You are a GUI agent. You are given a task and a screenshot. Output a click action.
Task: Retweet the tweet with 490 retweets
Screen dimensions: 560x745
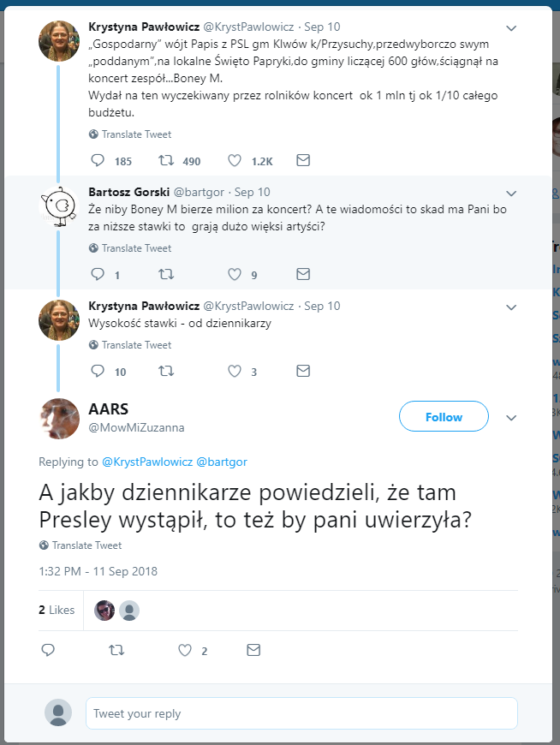164,160
